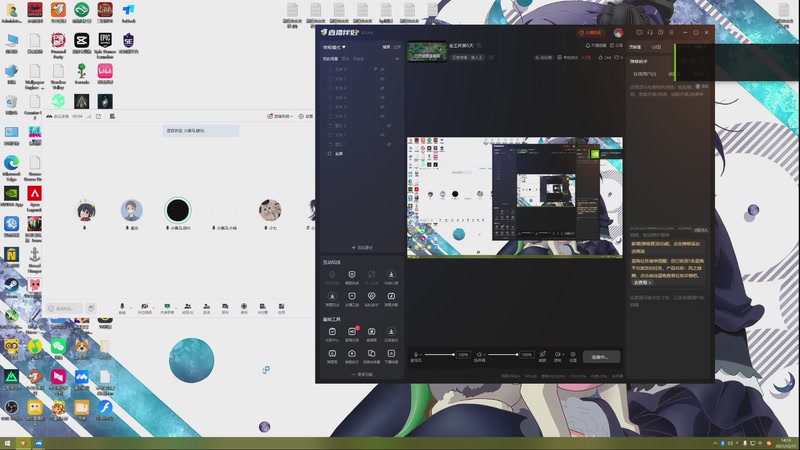Toggle visibility of the source row just above 全屏
This screenshot has width=800, height=450.
click(x=388, y=144)
